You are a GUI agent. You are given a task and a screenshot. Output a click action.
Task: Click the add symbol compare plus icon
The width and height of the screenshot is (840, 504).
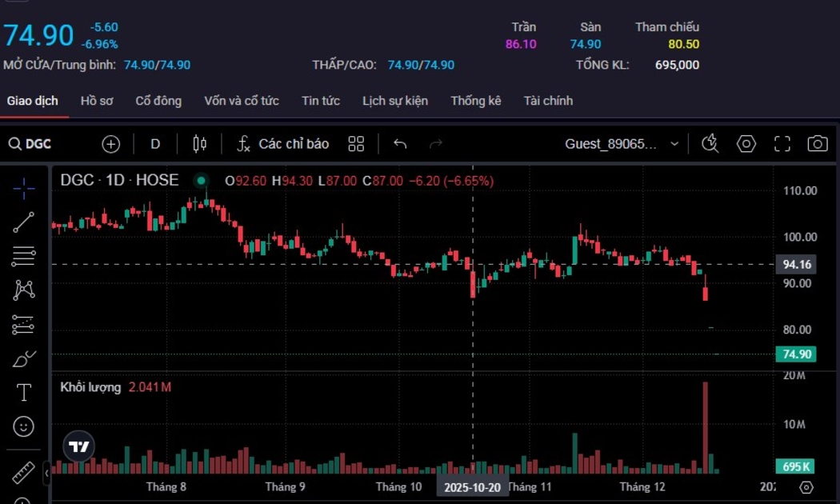[x=110, y=144]
